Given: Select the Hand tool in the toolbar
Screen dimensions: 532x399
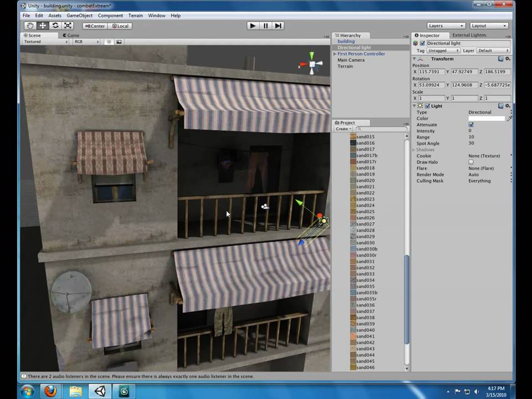Looking at the screenshot, I should pyautogui.click(x=30, y=25).
